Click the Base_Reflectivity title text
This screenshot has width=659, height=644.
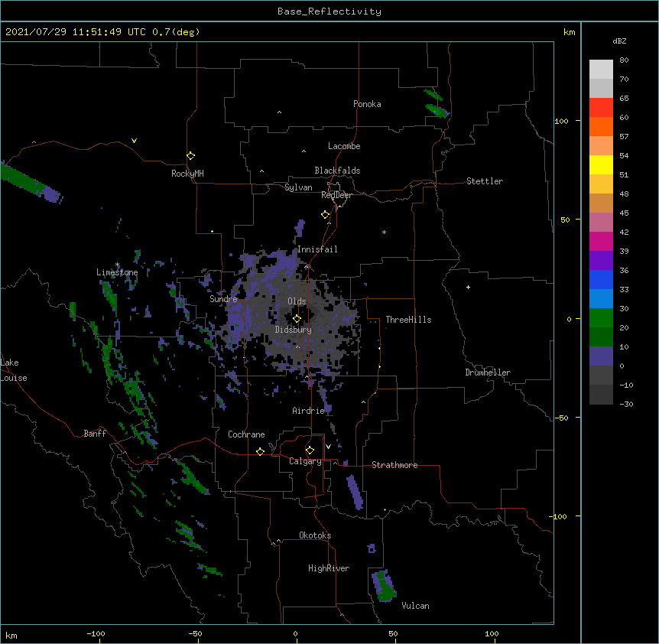coord(329,11)
